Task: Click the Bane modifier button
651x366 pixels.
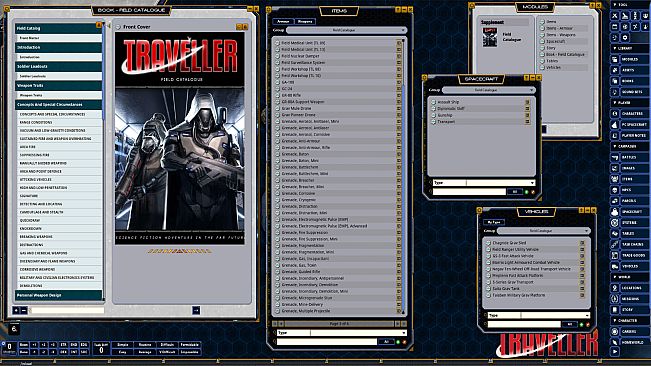Action: click(24, 352)
